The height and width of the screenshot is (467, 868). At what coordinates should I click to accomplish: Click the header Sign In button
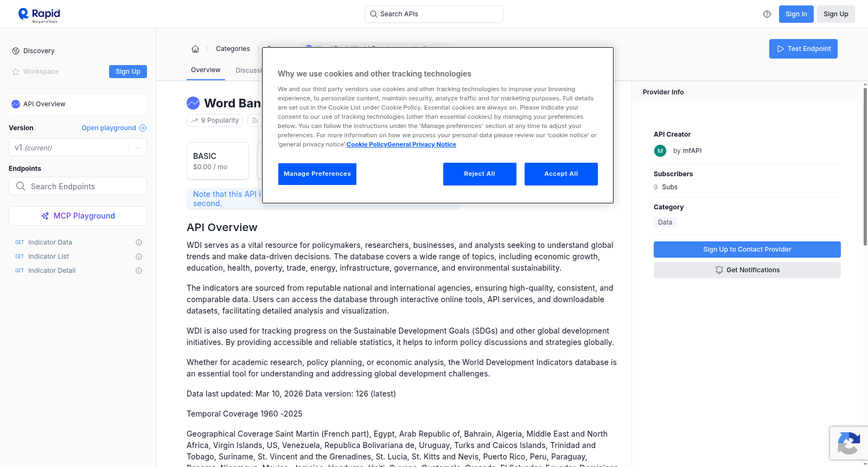click(796, 14)
